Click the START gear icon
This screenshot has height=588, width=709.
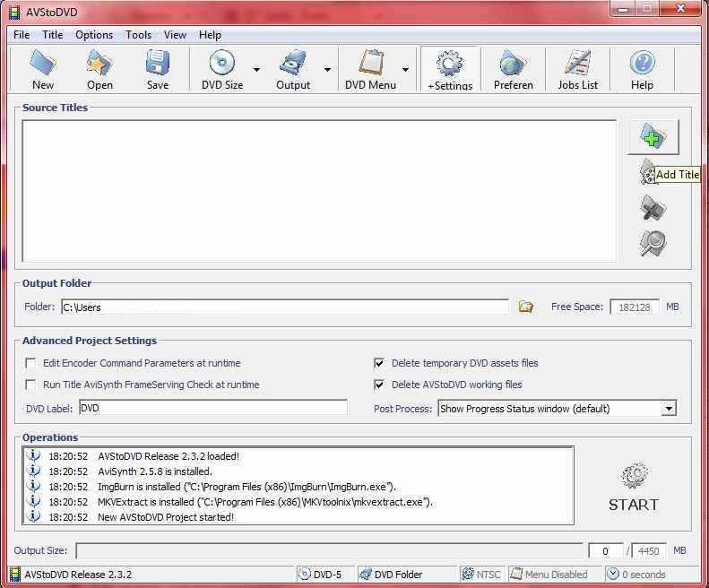click(634, 475)
